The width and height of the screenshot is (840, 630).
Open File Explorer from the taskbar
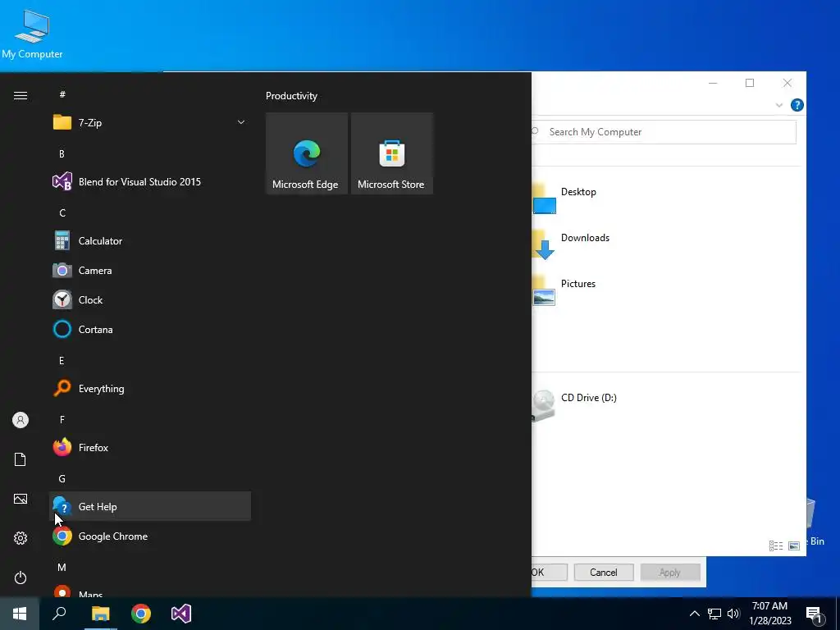point(100,614)
